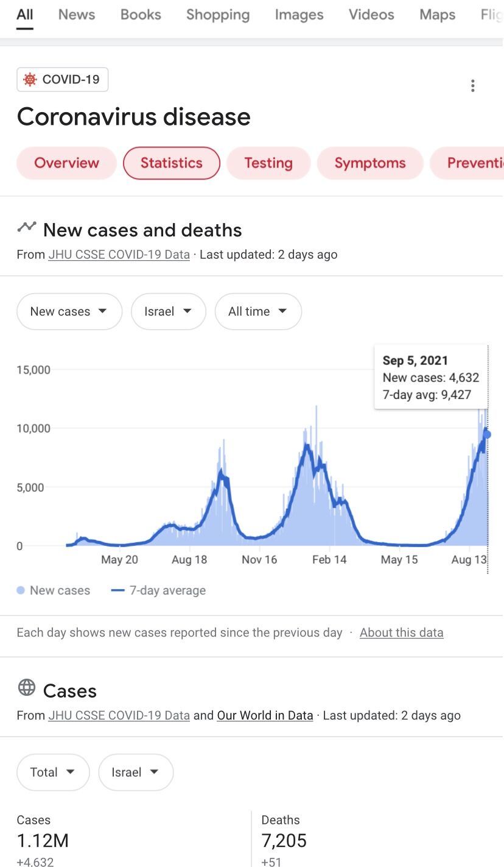The image size is (504, 867).
Task: Open the Israel region dropdown above chart
Action: (168, 311)
